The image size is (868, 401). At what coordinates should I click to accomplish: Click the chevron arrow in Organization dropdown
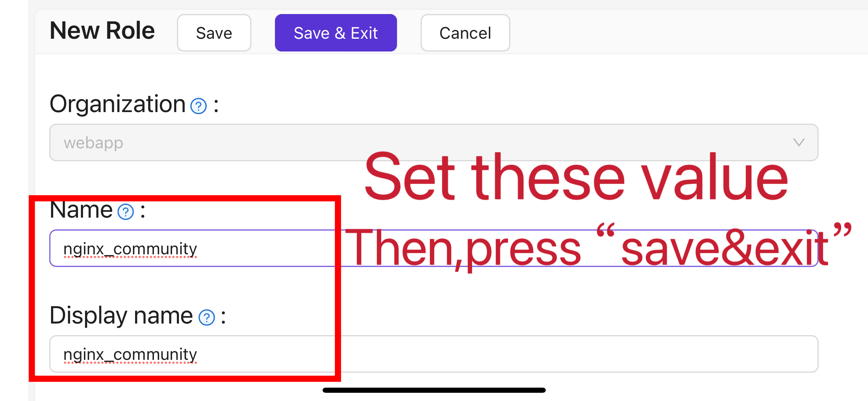click(799, 142)
